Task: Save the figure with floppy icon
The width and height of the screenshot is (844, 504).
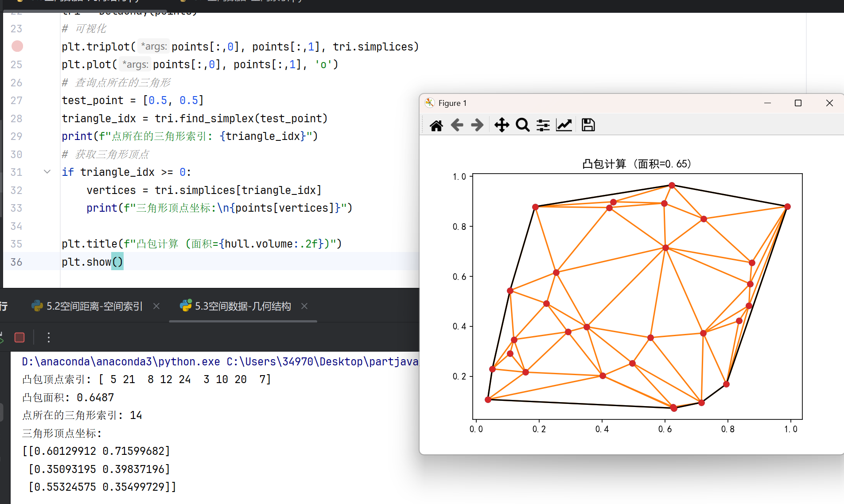Action: (x=588, y=125)
